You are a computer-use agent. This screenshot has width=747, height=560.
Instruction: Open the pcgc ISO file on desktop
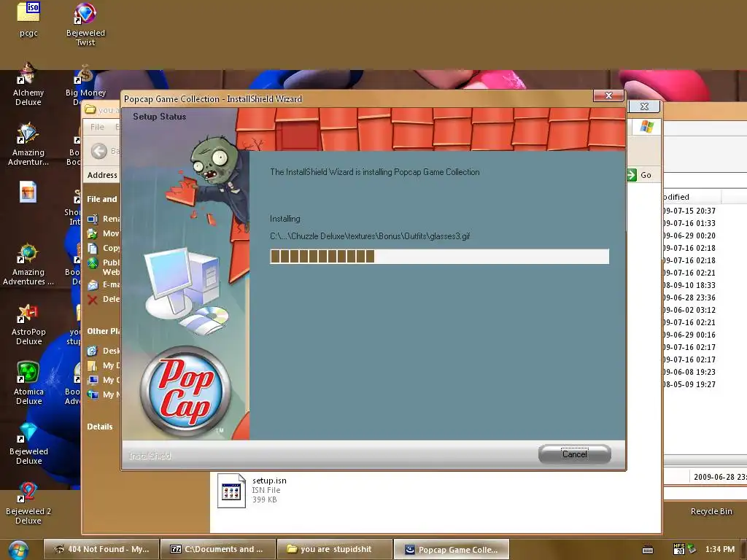click(28, 19)
